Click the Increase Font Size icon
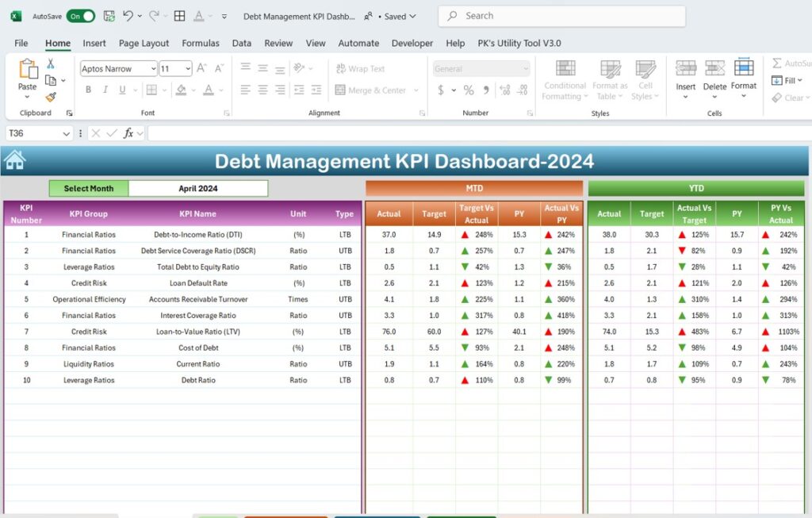The image size is (812, 518). tap(202, 68)
